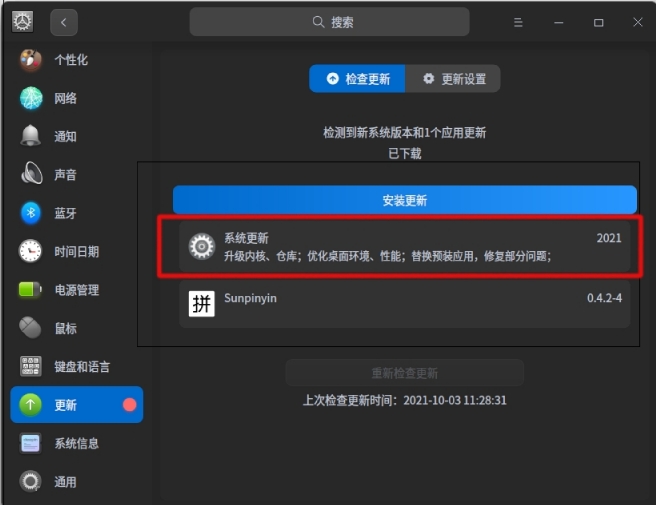Go back with the left chevron button
Screen dimensions: 656x505
[x=64, y=22]
